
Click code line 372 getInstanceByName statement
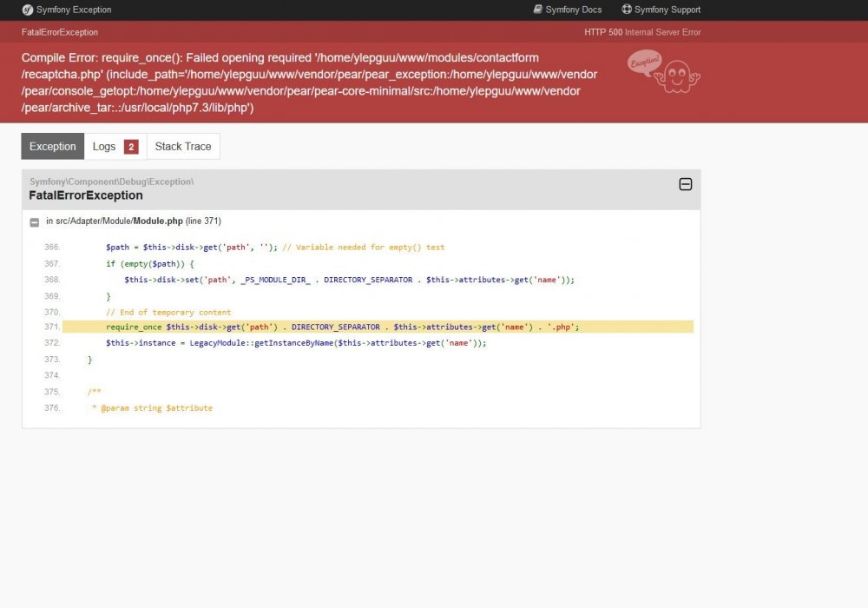coord(296,343)
